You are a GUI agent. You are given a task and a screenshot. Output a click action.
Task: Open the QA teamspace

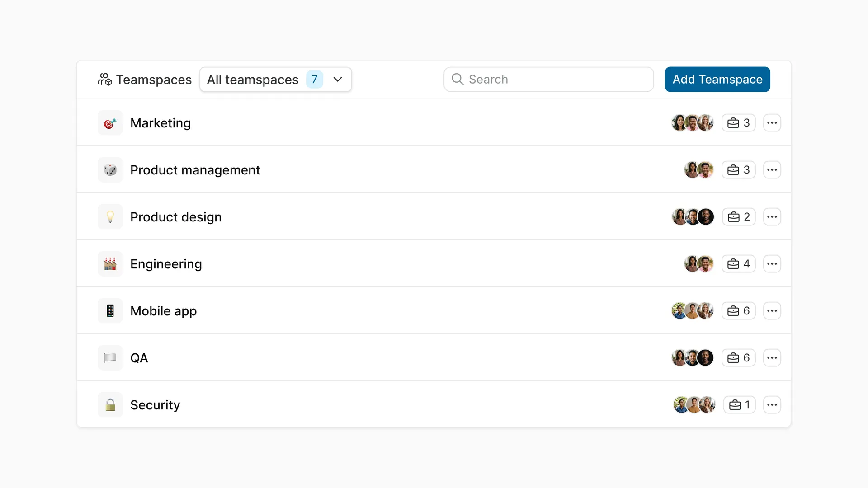(x=434, y=358)
